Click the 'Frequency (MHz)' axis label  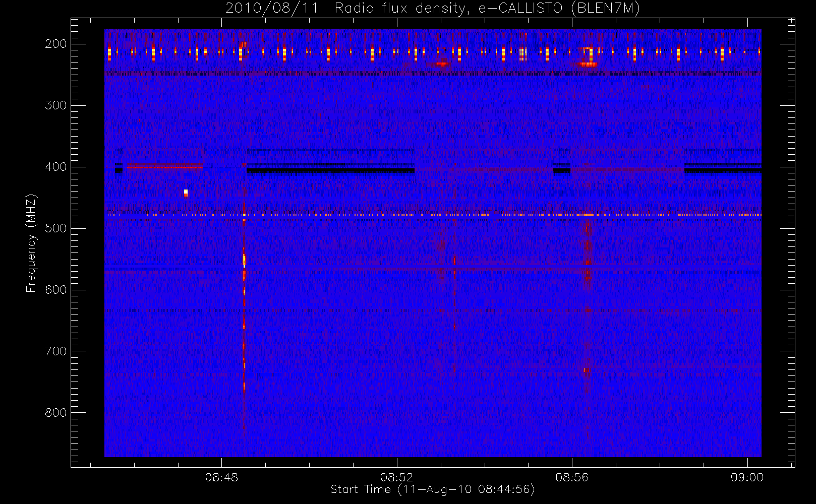pos(31,243)
